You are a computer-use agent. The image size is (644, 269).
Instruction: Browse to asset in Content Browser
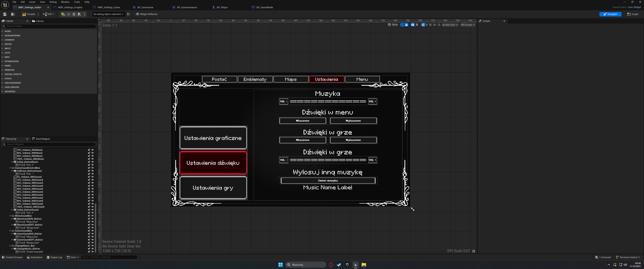13,14
